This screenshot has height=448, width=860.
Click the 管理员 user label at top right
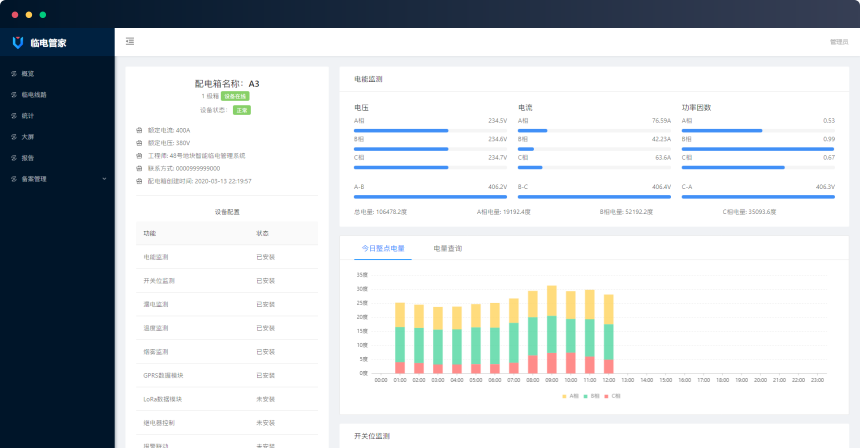[x=839, y=42]
